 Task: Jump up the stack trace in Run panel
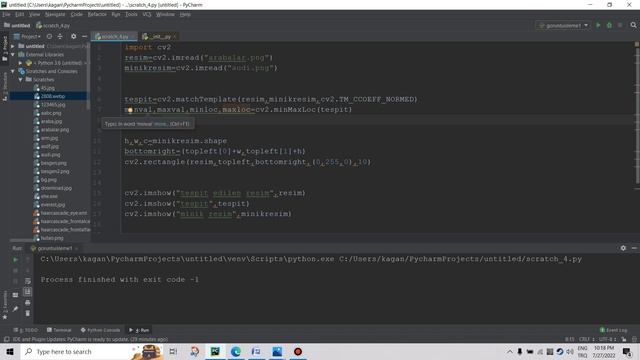pos(27,260)
